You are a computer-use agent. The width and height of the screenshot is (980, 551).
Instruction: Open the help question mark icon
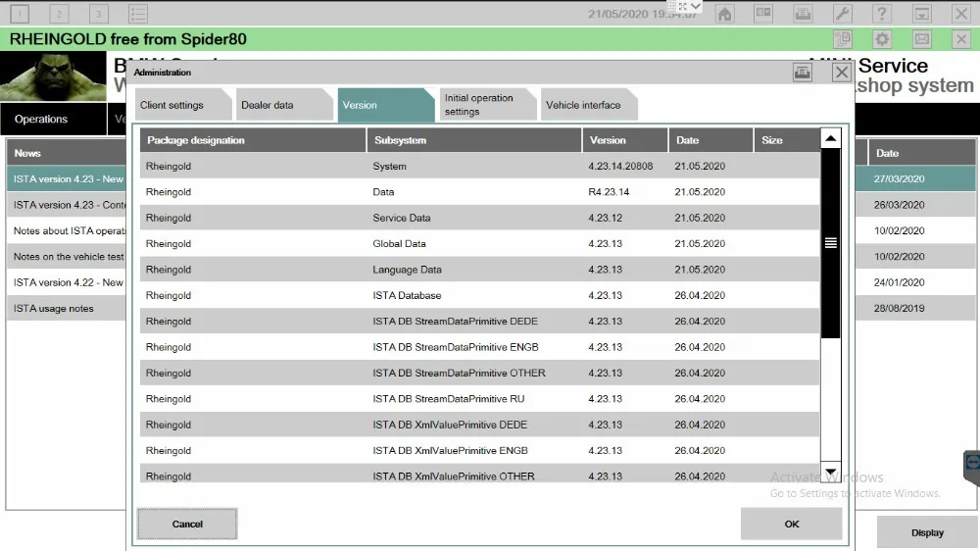[x=882, y=13]
